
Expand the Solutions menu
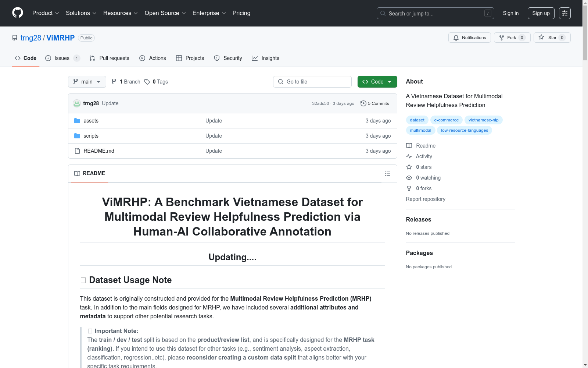click(81, 13)
